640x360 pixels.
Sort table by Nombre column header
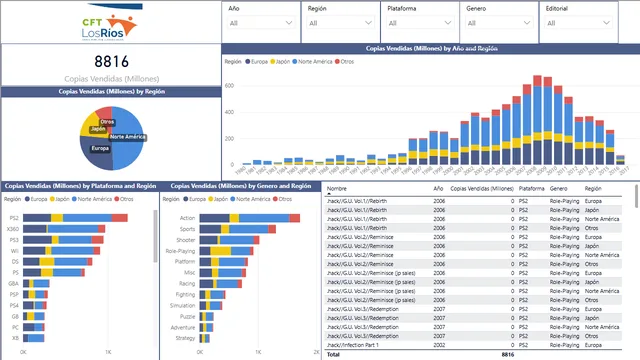pyautogui.click(x=337, y=189)
